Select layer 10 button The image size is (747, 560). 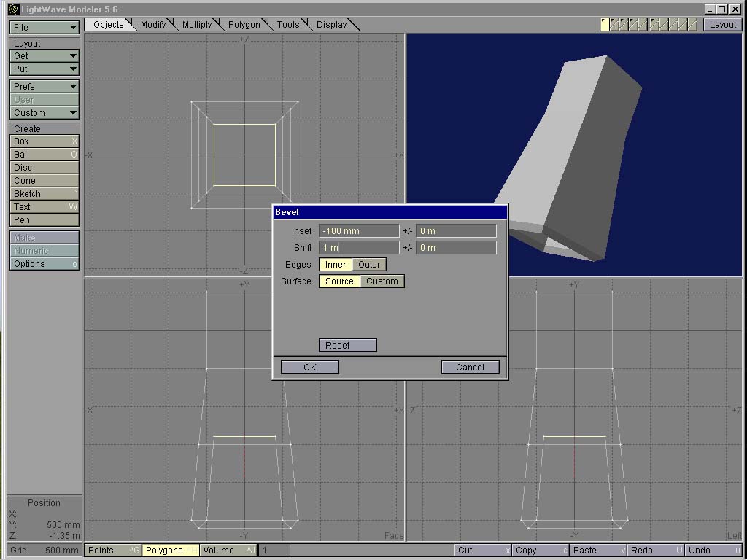693,24
